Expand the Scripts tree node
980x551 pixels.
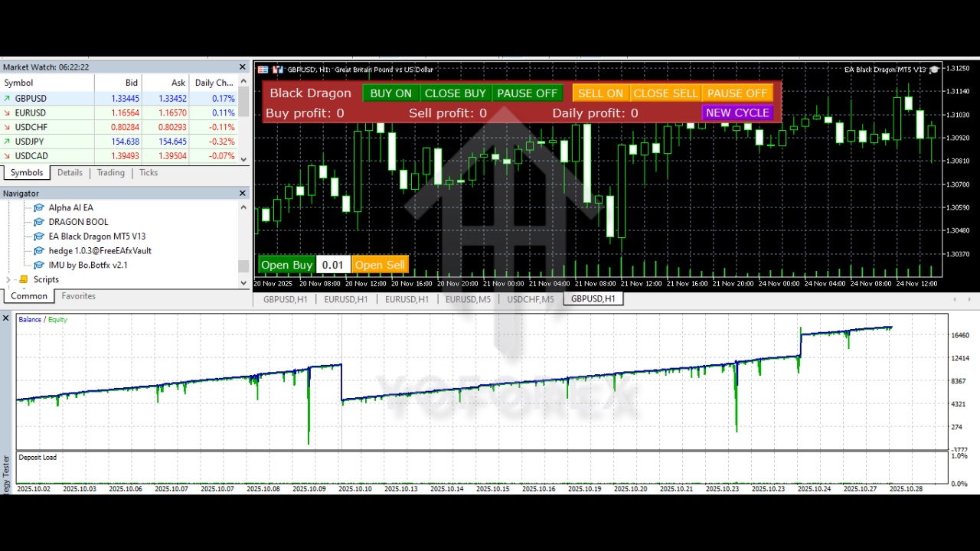point(8,279)
